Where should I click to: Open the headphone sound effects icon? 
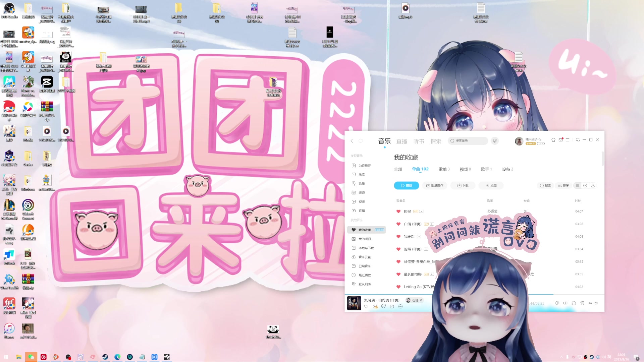[x=574, y=303]
